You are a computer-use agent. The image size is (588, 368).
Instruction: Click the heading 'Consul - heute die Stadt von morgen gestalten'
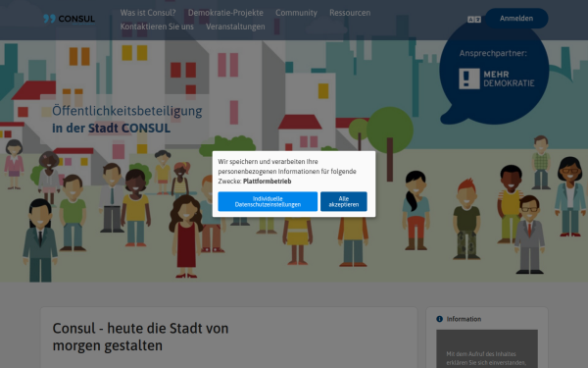[x=140, y=337]
